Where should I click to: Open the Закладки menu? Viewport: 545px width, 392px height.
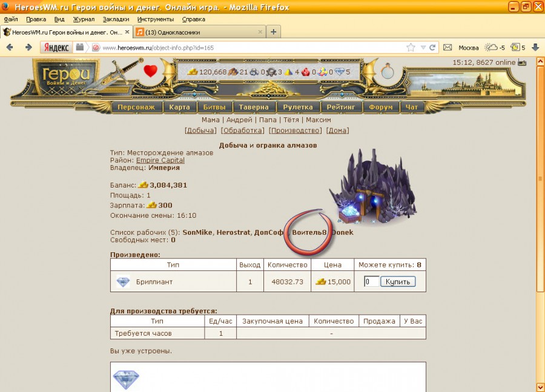[115, 19]
